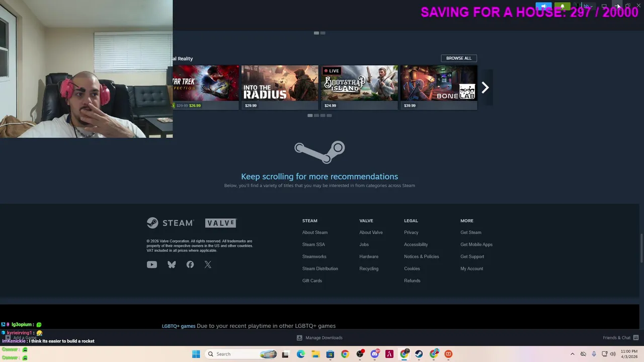
Task: Open the Steam Bluesky butterfly icon
Action: click(x=172, y=264)
